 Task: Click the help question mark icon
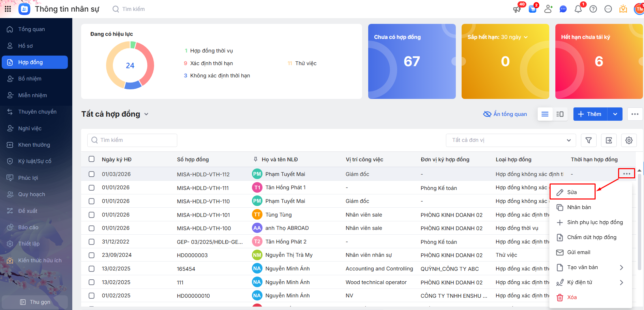point(593,9)
